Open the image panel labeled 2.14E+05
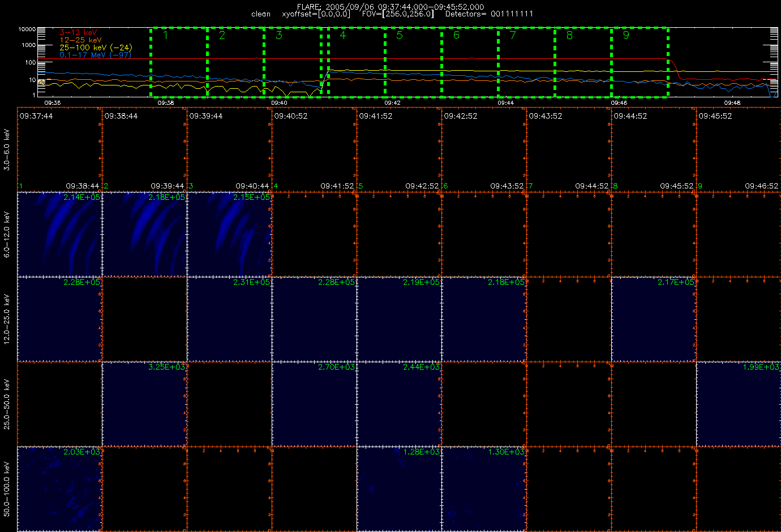 [x=59, y=234]
